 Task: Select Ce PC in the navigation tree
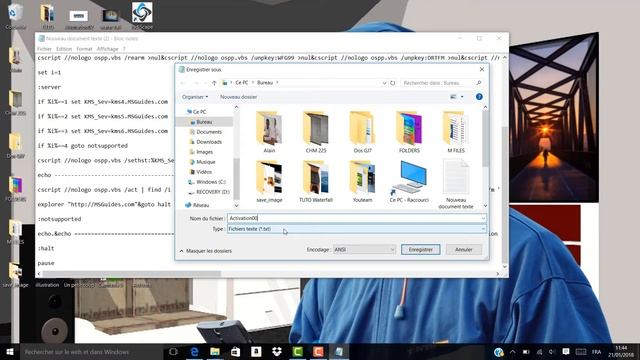click(x=199, y=111)
